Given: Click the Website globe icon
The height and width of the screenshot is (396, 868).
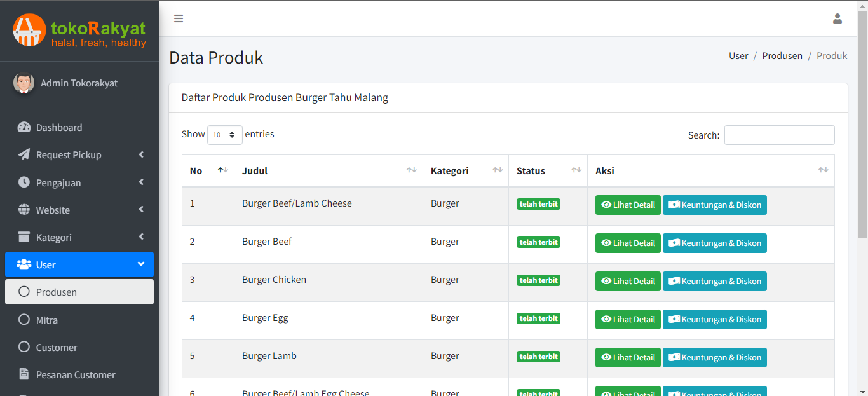Looking at the screenshot, I should tap(24, 210).
